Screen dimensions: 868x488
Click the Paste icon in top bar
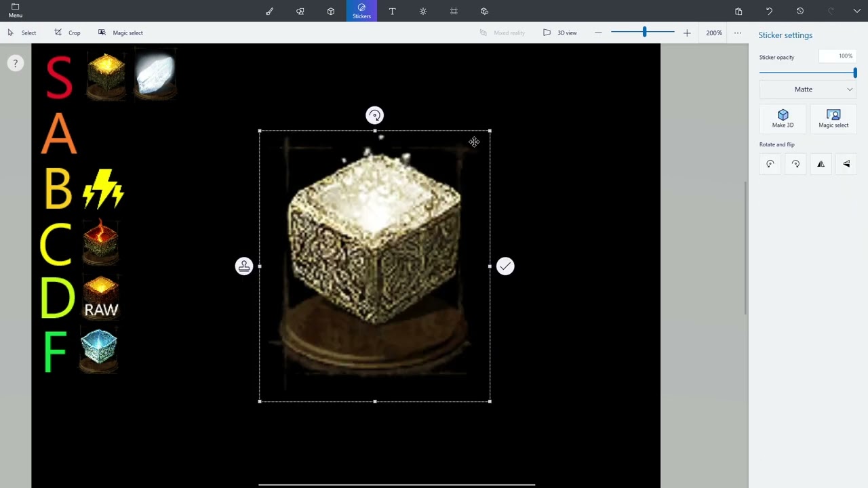tap(738, 11)
